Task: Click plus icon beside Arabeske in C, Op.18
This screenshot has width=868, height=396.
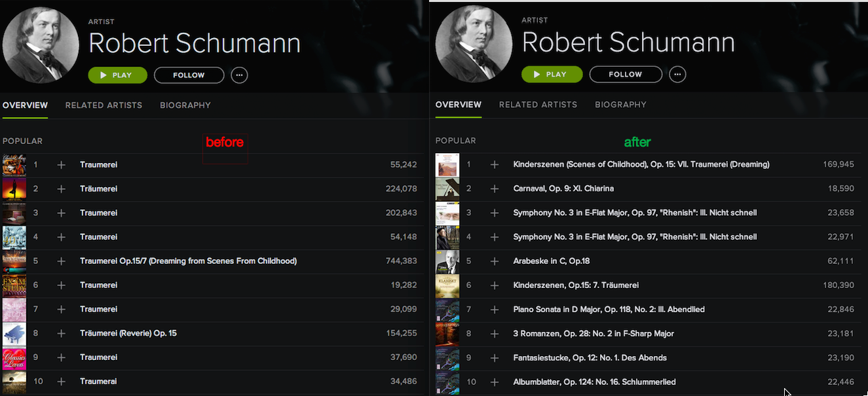Action: (x=495, y=261)
